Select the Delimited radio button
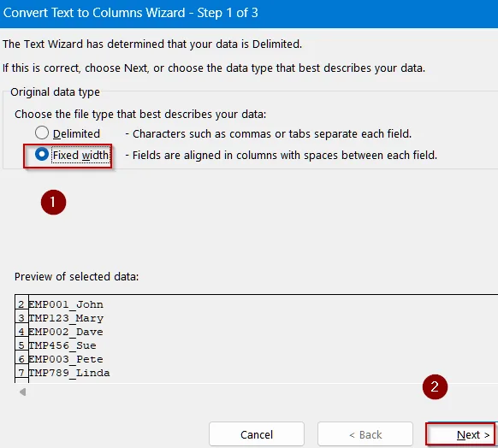Viewport: 498px width, 448px height. (x=42, y=133)
